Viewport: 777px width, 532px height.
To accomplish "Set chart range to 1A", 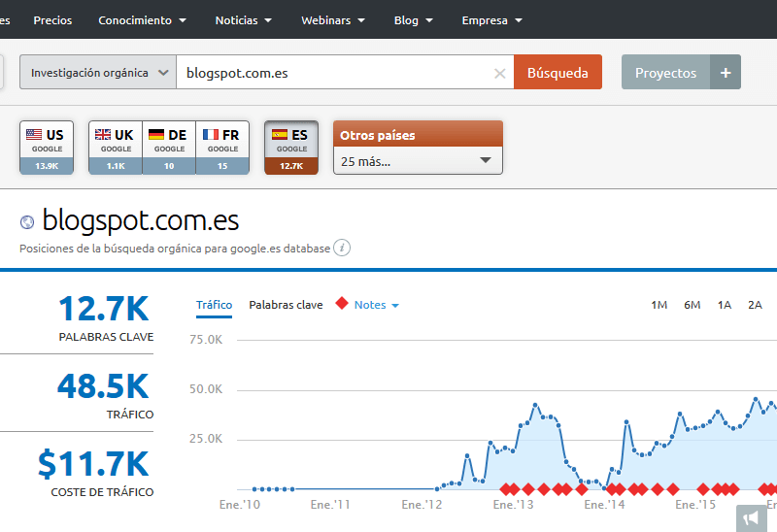I will (x=725, y=305).
